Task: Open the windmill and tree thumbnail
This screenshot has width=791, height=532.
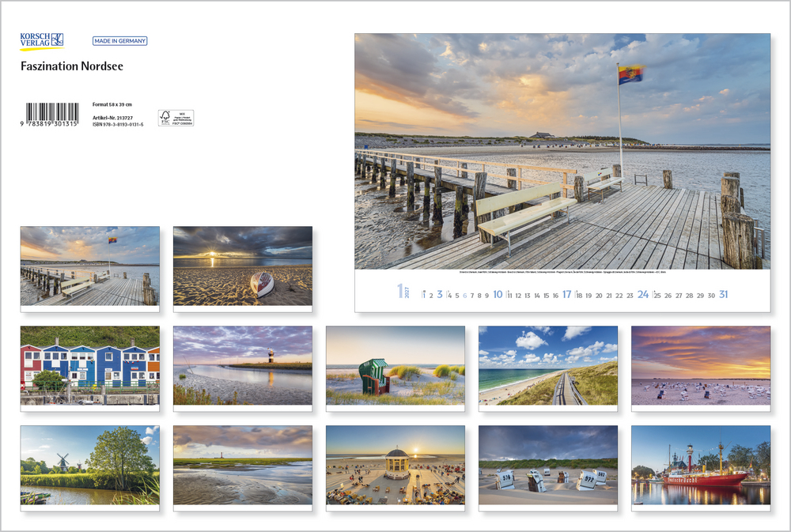Action: click(x=89, y=465)
